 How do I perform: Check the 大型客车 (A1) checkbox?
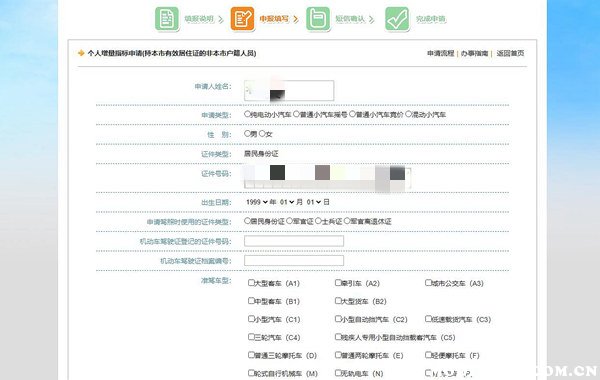[251, 283]
